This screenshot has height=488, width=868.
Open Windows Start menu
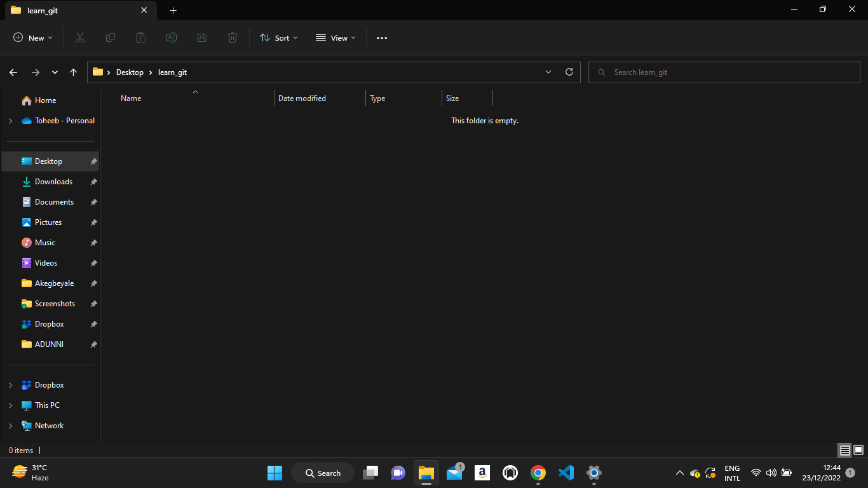coord(275,473)
